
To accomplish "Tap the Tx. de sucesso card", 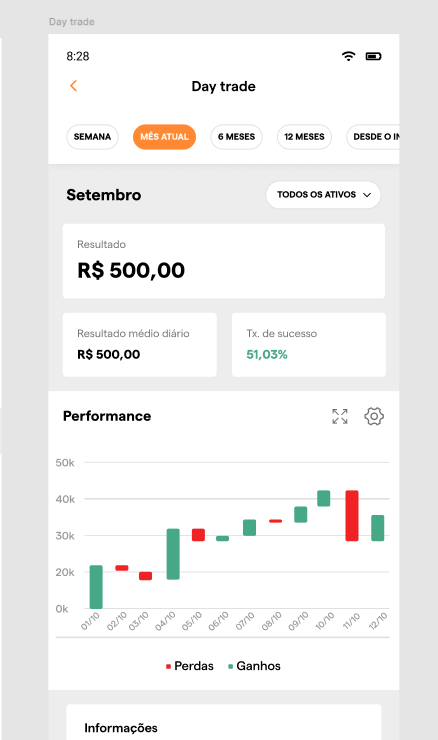I will tap(309, 345).
